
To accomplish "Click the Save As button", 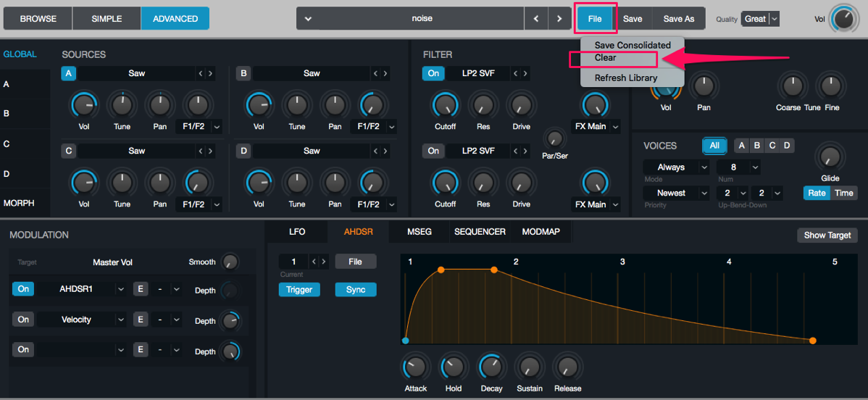I will [679, 19].
